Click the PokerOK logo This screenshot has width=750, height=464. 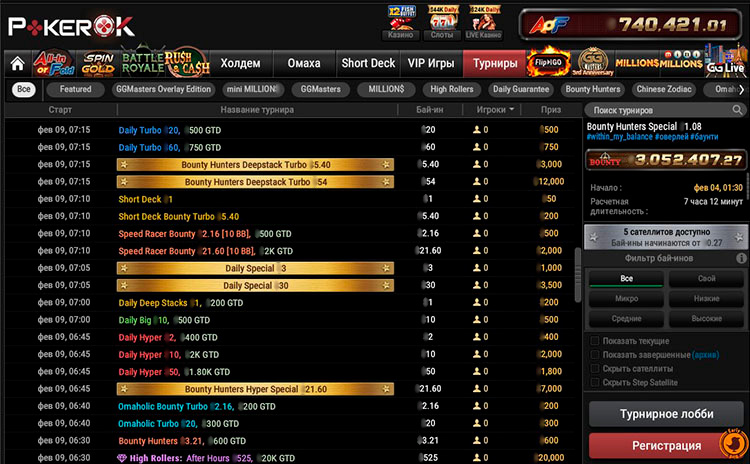click(x=71, y=27)
